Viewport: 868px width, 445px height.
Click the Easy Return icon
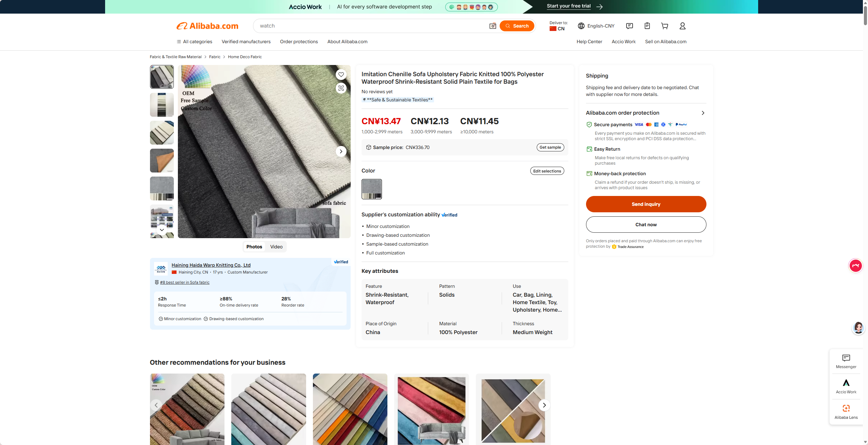(589, 149)
